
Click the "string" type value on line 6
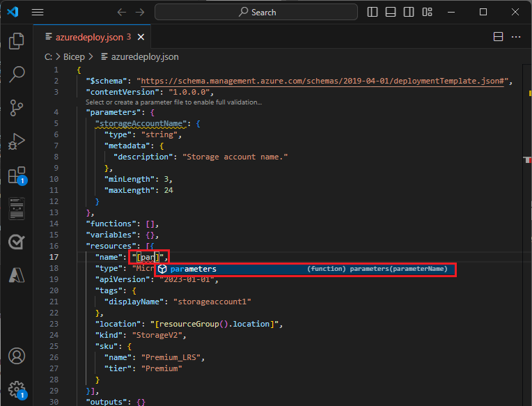[x=159, y=134]
